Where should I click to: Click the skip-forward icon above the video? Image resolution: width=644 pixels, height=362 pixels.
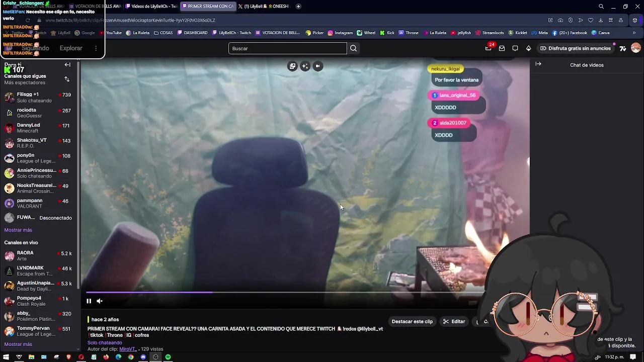click(318, 66)
